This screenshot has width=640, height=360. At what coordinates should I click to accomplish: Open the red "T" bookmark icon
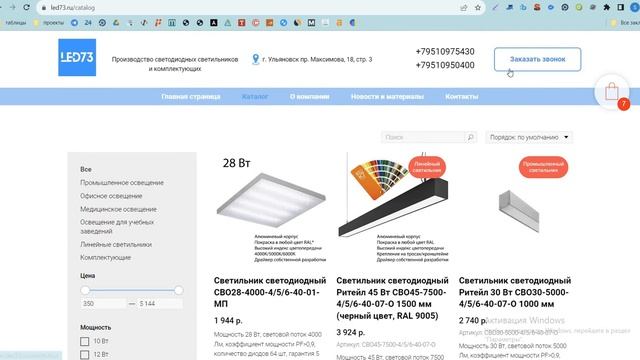coord(242,23)
